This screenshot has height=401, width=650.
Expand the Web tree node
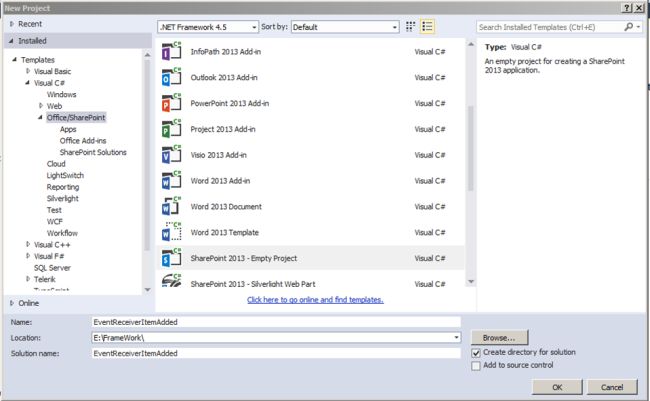41,106
